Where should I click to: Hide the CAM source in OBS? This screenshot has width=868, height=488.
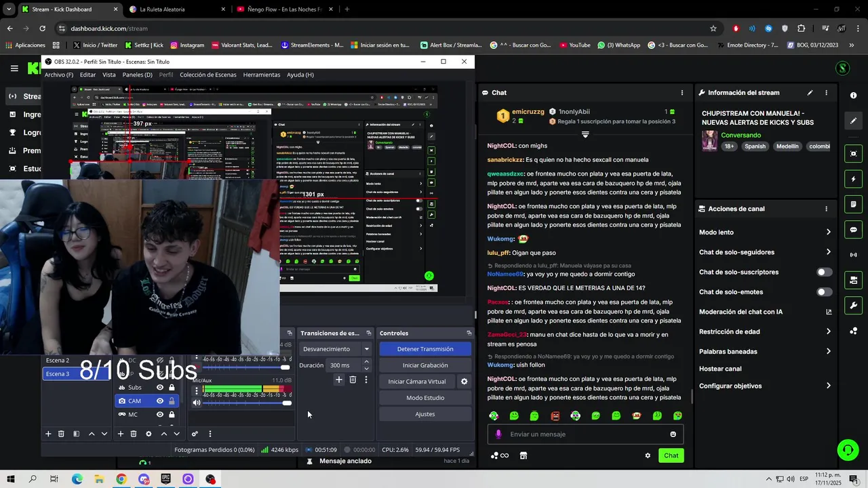coord(160,401)
